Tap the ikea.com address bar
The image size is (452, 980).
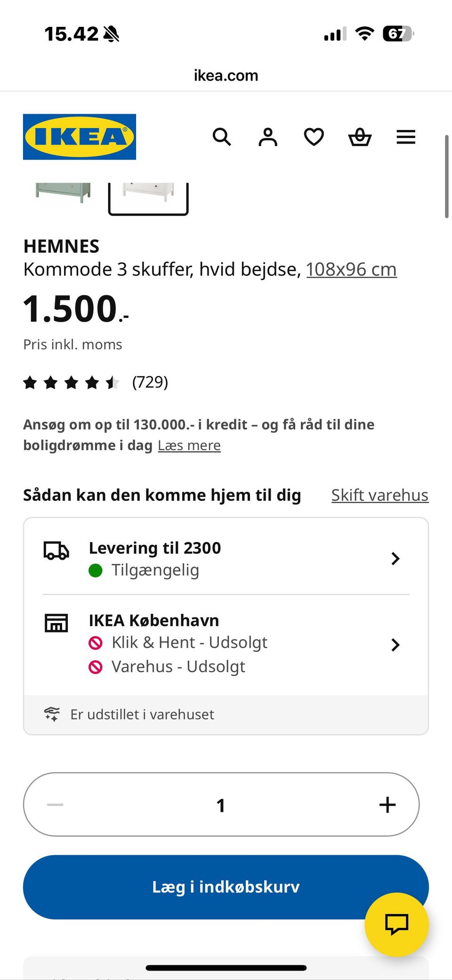click(226, 75)
